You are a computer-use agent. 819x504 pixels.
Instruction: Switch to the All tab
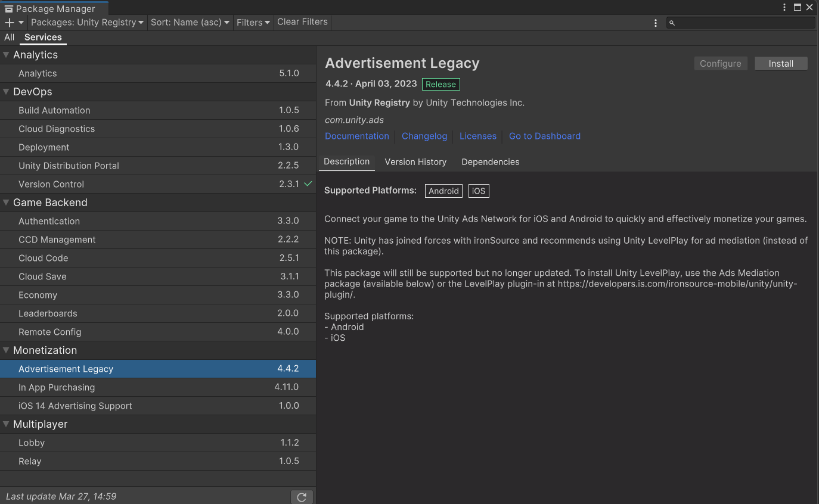click(x=9, y=37)
